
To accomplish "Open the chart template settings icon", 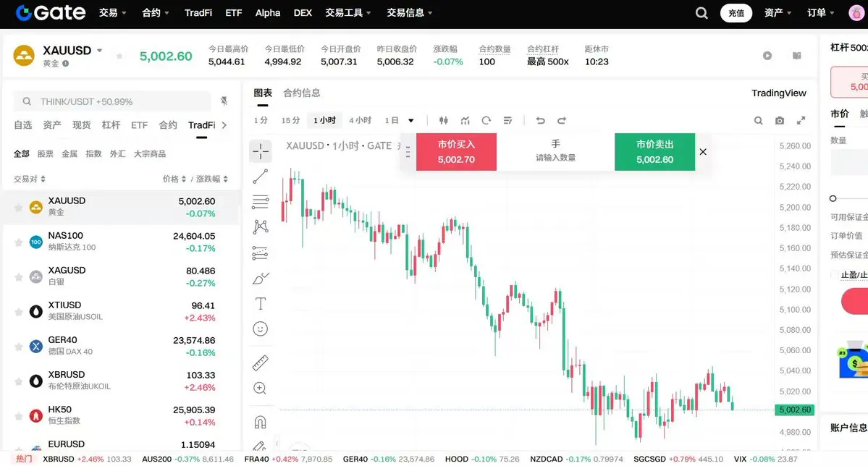I will coord(507,120).
